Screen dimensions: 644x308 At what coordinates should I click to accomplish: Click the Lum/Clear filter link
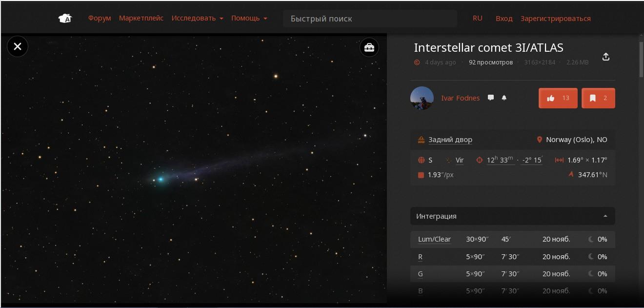(434, 239)
